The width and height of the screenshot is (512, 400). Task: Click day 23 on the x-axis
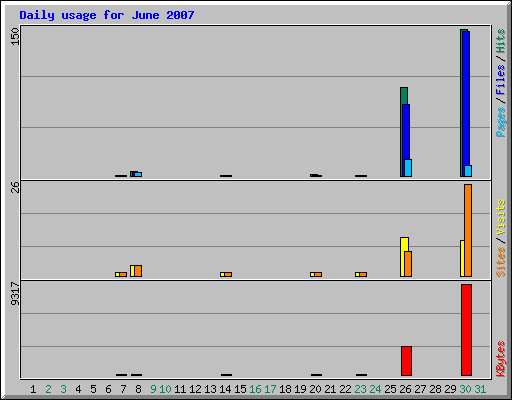click(x=360, y=389)
